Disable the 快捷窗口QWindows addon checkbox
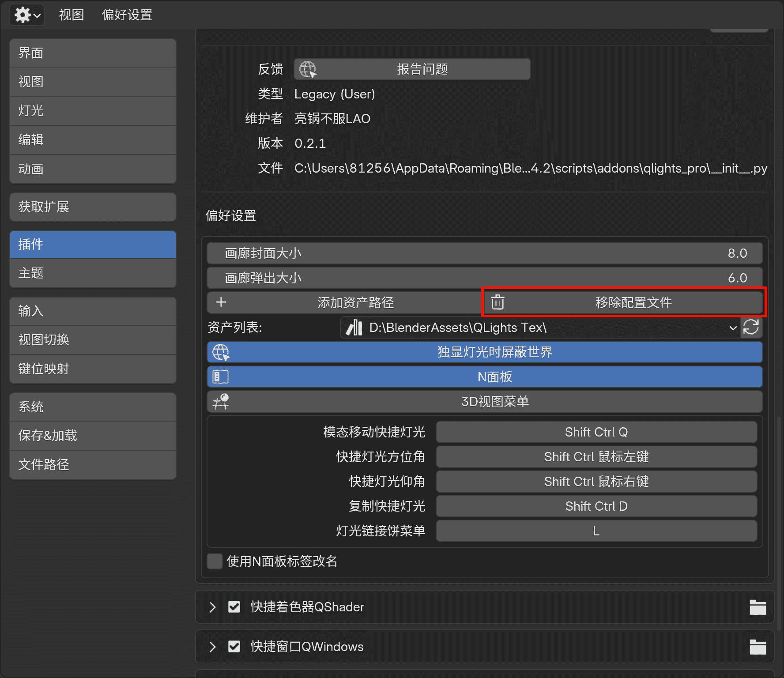Image resolution: width=784 pixels, height=678 pixels. click(234, 647)
